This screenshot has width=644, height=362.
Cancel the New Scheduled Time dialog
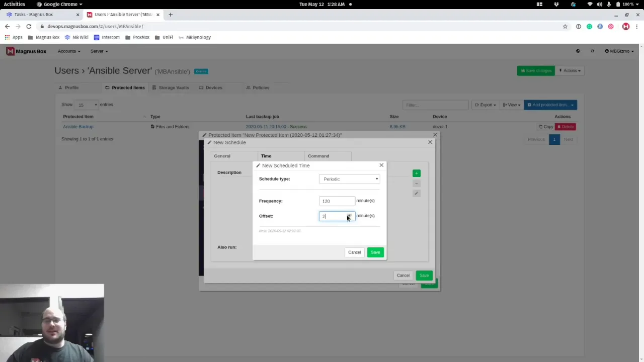click(x=354, y=252)
